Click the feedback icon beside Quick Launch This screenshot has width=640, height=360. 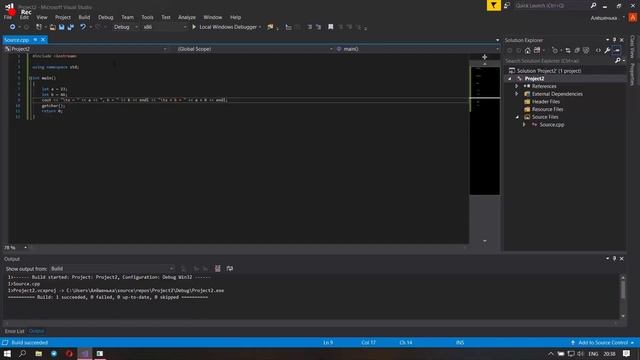click(x=507, y=5)
